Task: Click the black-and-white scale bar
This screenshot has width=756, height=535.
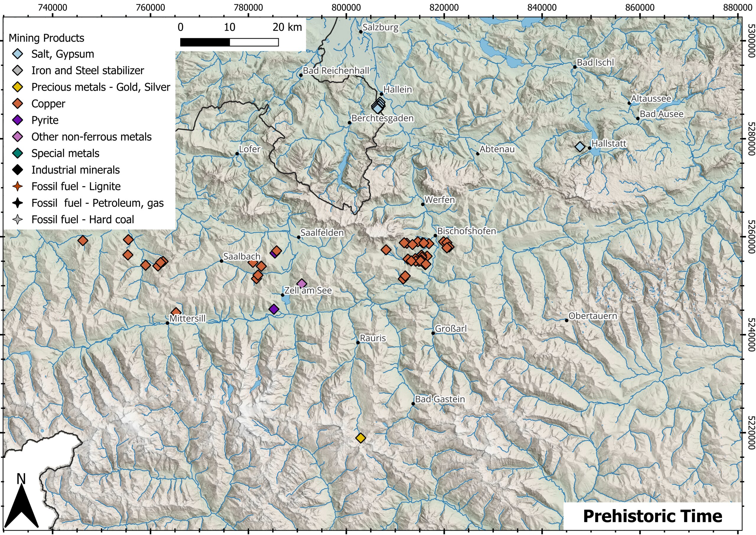Action: pos(229,42)
